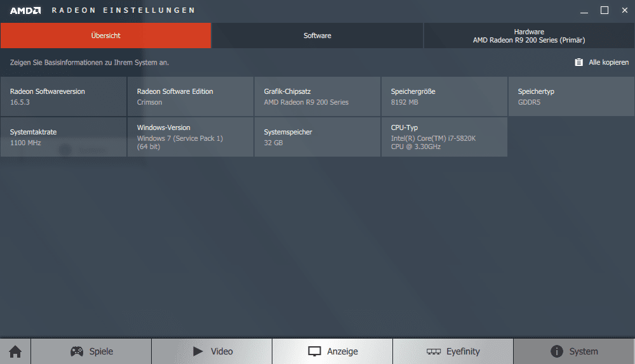Close the Radeon Einstellungen window
635x364 pixels.
(x=624, y=11)
